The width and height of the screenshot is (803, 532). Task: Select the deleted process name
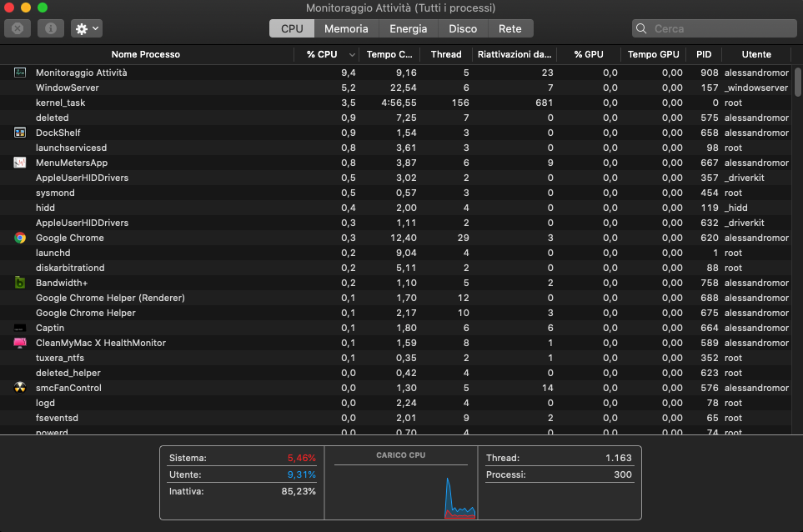pos(53,118)
